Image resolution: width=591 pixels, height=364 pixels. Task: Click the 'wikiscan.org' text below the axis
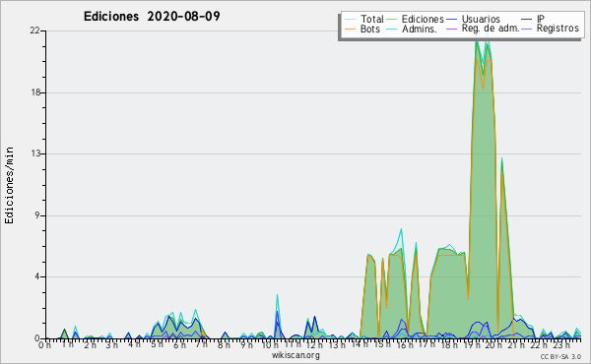(295, 355)
